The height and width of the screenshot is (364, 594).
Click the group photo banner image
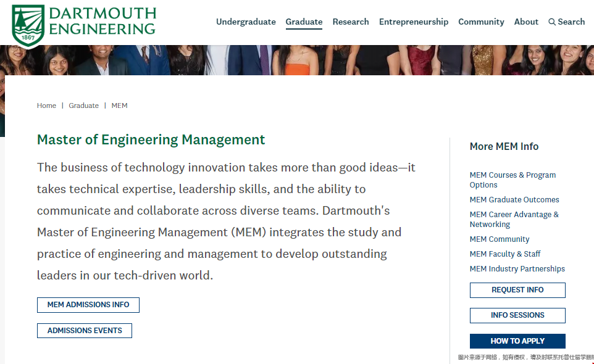pyautogui.click(x=297, y=60)
